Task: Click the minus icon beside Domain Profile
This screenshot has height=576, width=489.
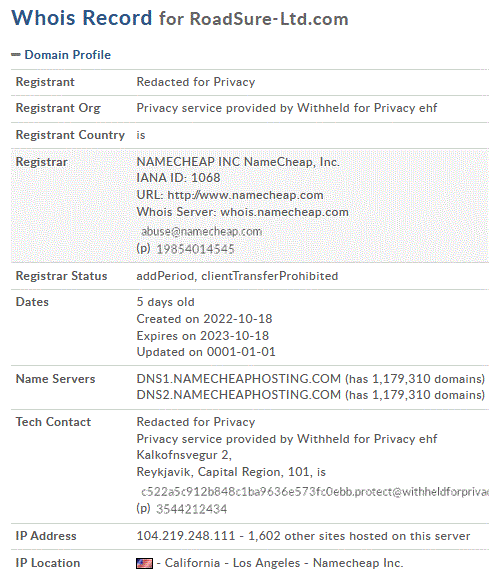Action: click(15, 55)
